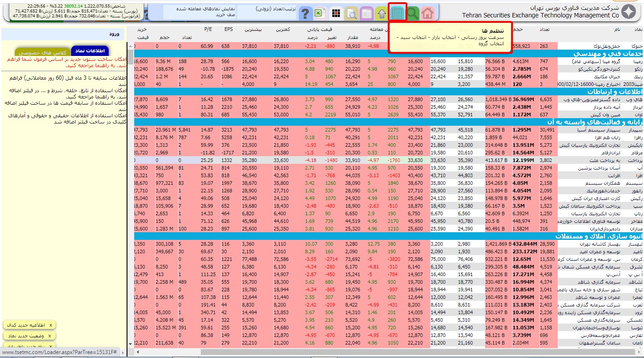Dismiss the اطلاعیه جدید کدال notification with x

51,325
